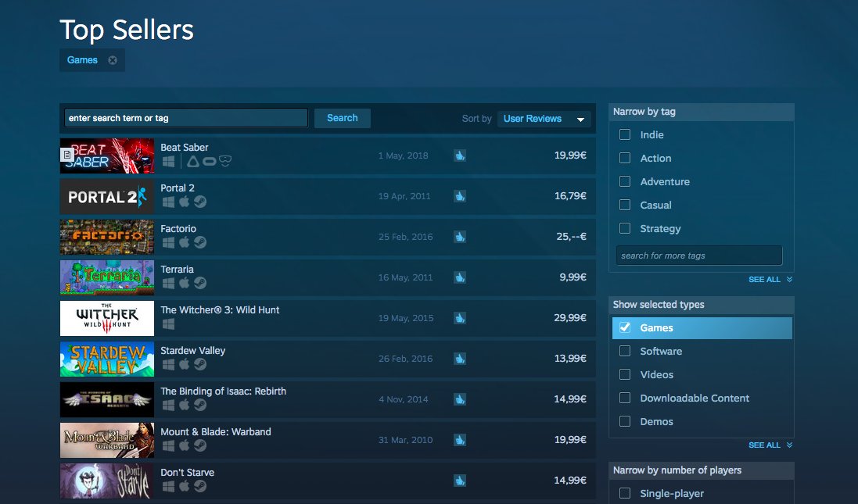
Task: Click the SteamOS icon under The Binding of Isaac
Action: 200,405
